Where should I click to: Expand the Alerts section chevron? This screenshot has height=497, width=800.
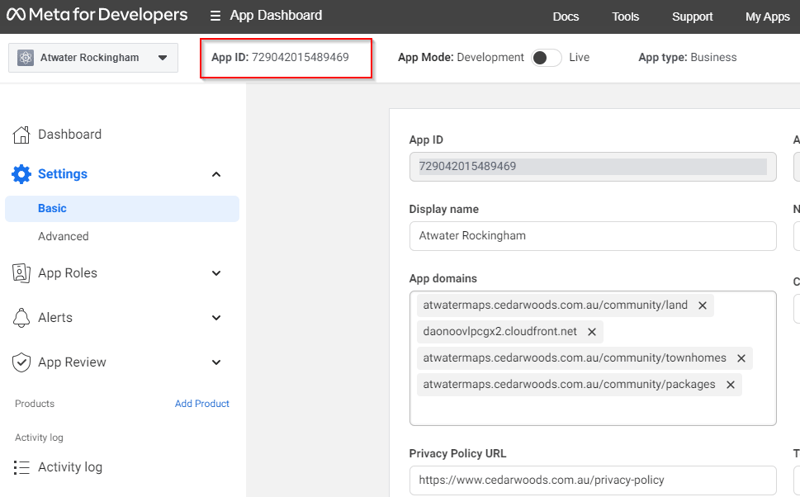point(216,317)
